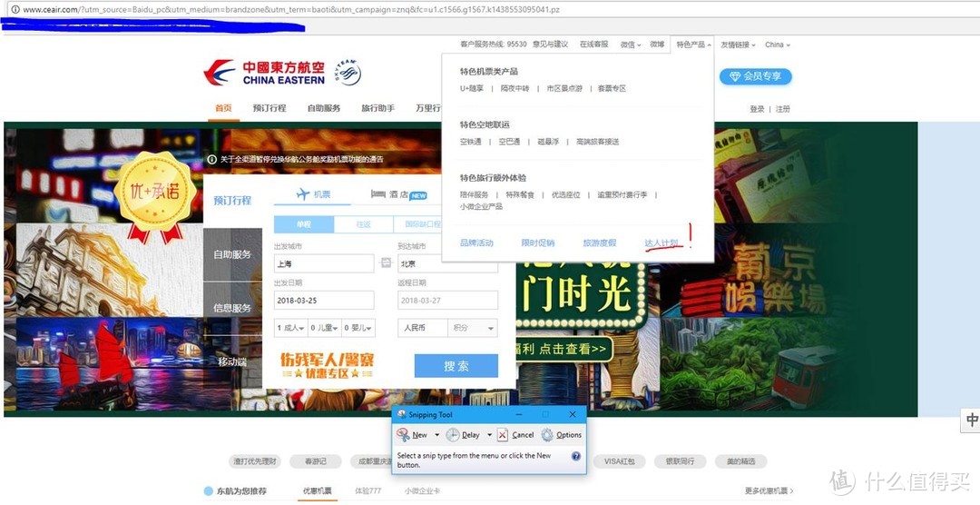The height and width of the screenshot is (505, 980).
Task: Open the 旅游度假 link
Action: click(600, 243)
